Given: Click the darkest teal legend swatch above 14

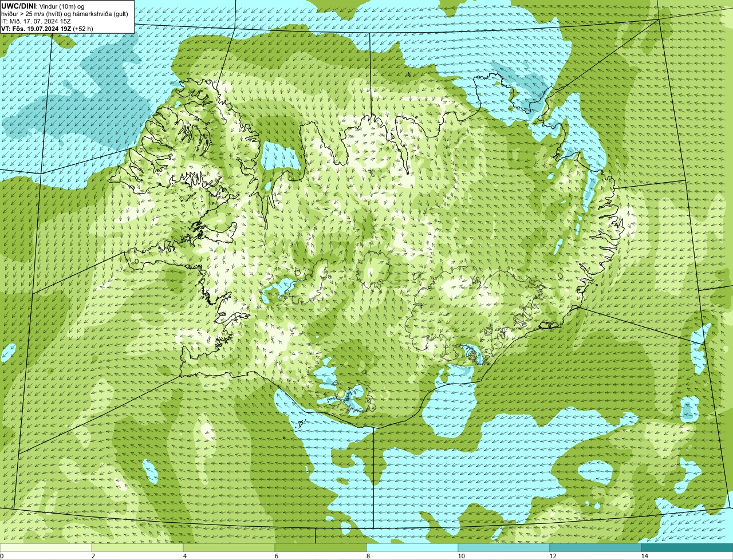Looking at the screenshot, I should (x=687, y=547).
